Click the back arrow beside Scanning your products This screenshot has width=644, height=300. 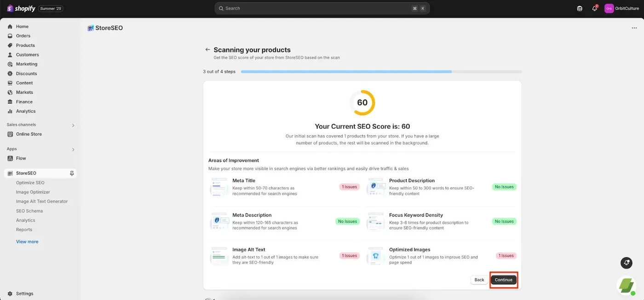(x=207, y=50)
